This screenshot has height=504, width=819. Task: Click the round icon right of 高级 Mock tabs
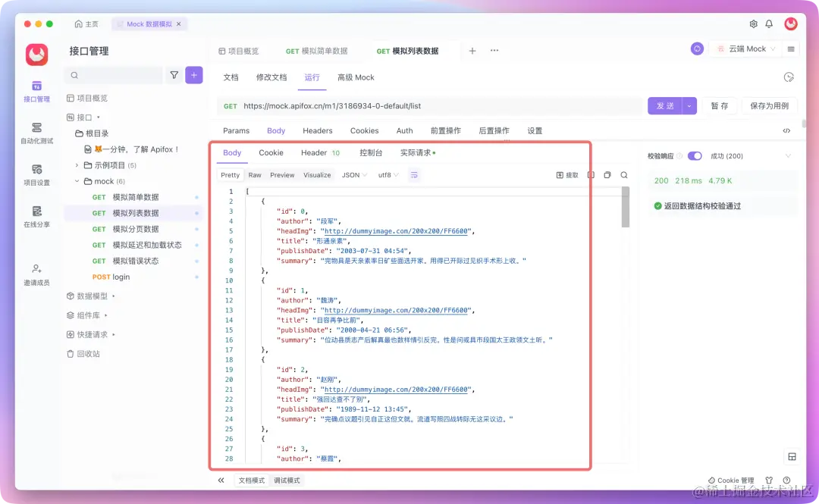tap(789, 77)
